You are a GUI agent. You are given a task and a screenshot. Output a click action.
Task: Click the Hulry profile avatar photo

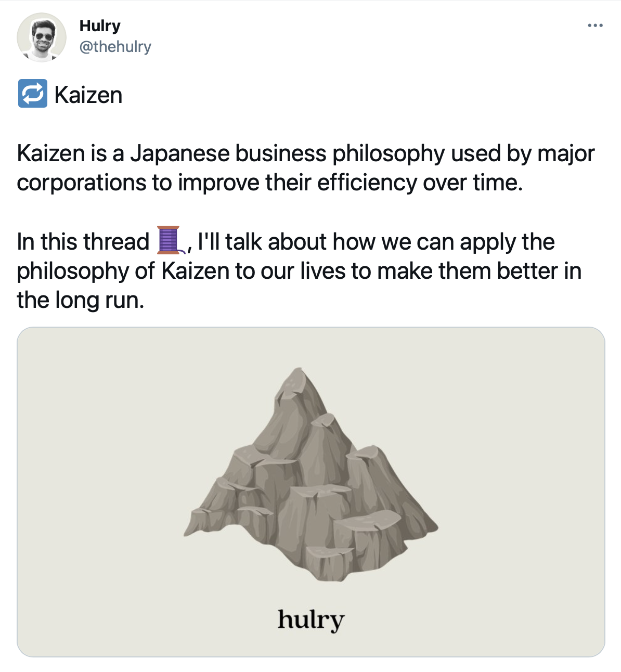click(42, 37)
